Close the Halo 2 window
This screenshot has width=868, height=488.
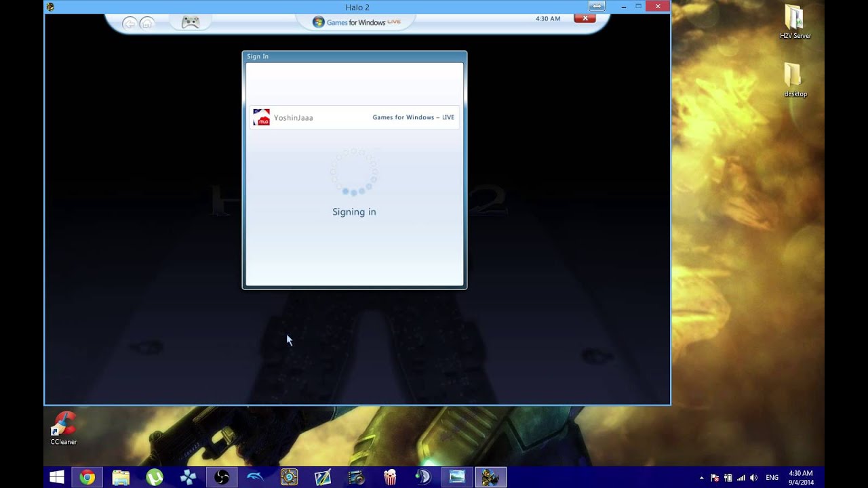(x=658, y=6)
